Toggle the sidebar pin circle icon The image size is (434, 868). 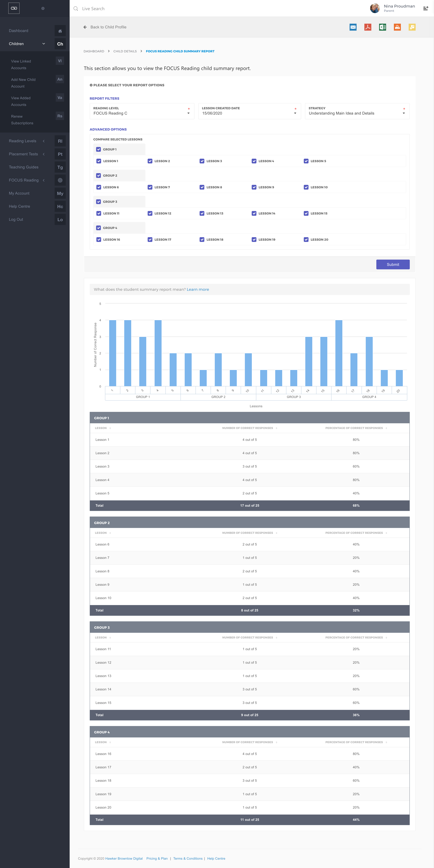43,8
